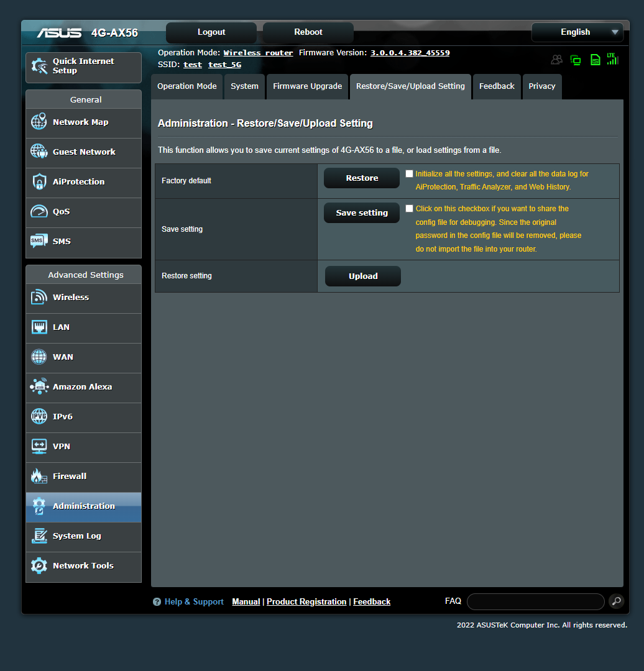The height and width of the screenshot is (671, 644).
Task: Open the Wireless router operation mode link
Action: click(258, 53)
